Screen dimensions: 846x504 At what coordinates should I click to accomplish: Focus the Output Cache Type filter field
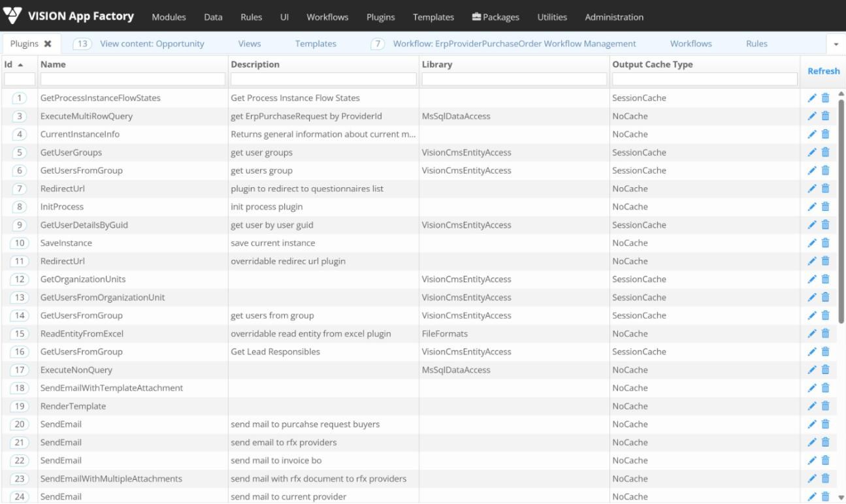pyautogui.click(x=705, y=79)
